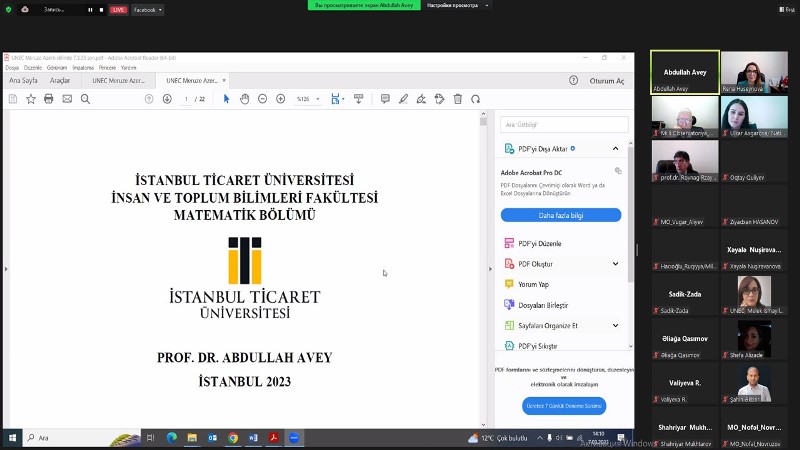Open the Dosya menu
This screenshot has width=800, height=450.
coord(12,67)
